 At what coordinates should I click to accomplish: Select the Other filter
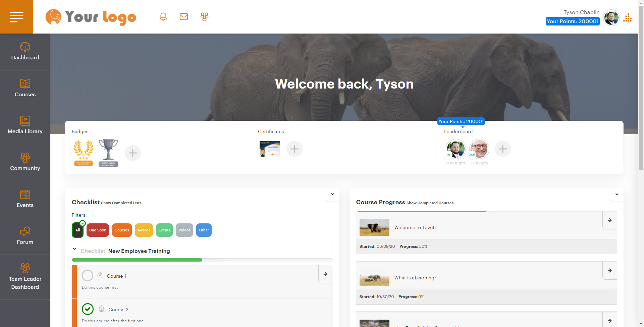click(204, 230)
